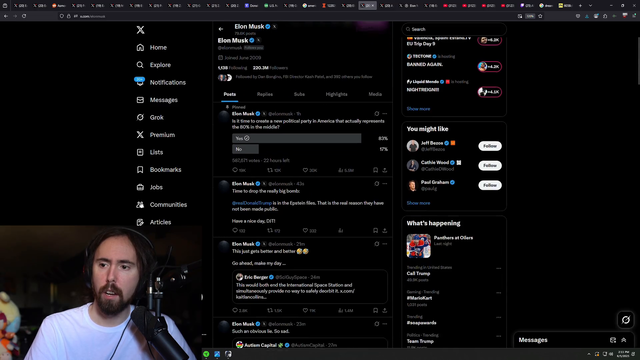Switch to the Media tab
This screenshot has height=360, width=640.
coord(375,94)
